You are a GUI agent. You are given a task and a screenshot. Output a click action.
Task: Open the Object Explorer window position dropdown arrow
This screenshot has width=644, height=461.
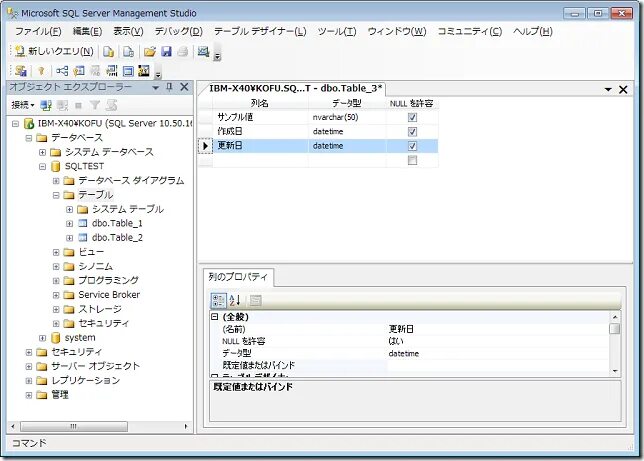[x=156, y=88]
